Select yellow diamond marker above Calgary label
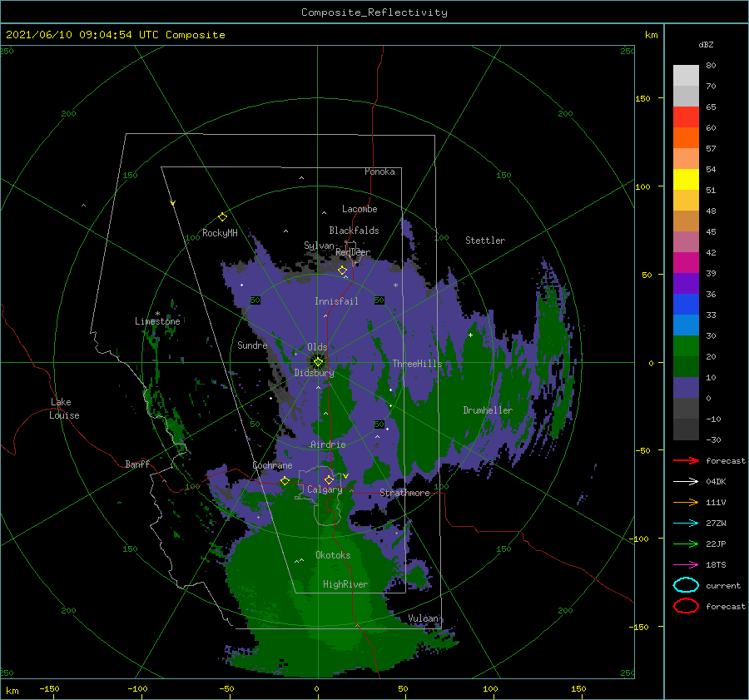749x700 pixels. click(329, 479)
